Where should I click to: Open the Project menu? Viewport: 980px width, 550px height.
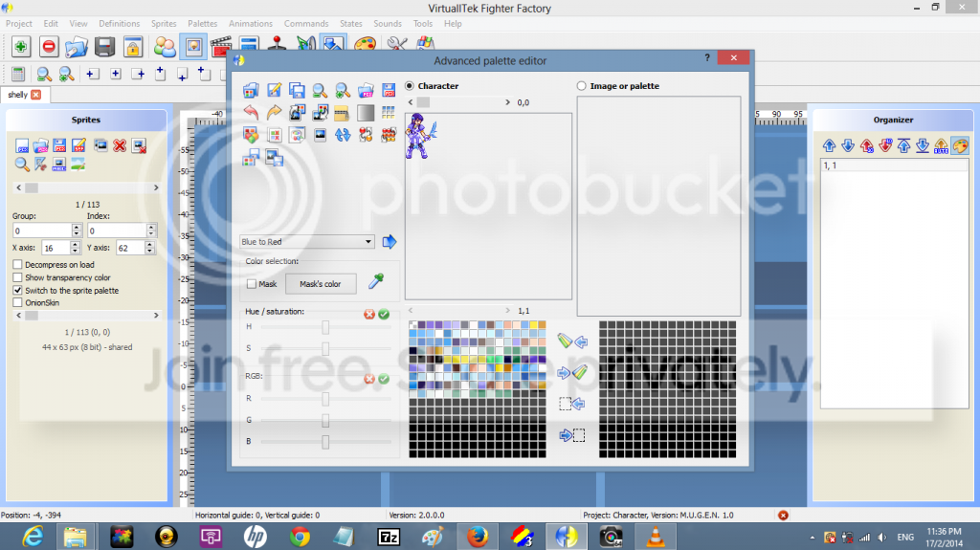pos(19,24)
